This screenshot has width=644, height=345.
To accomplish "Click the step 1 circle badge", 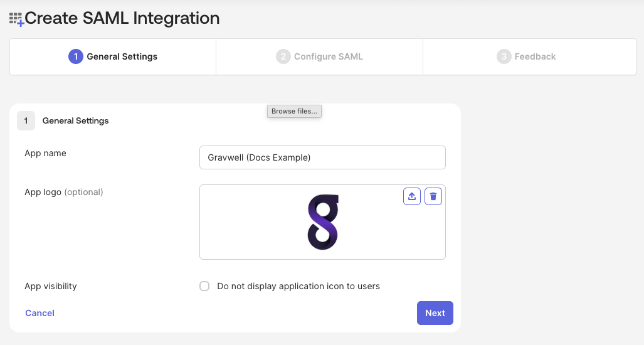I will click(76, 56).
